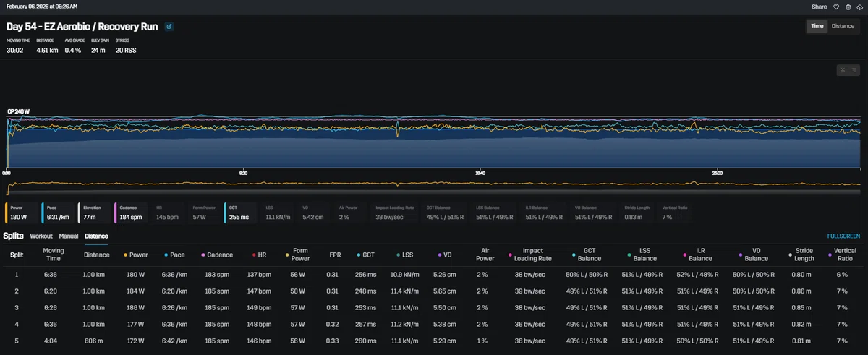Enable the HR metric on the chart
This screenshot has height=355, width=868.
click(x=169, y=212)
